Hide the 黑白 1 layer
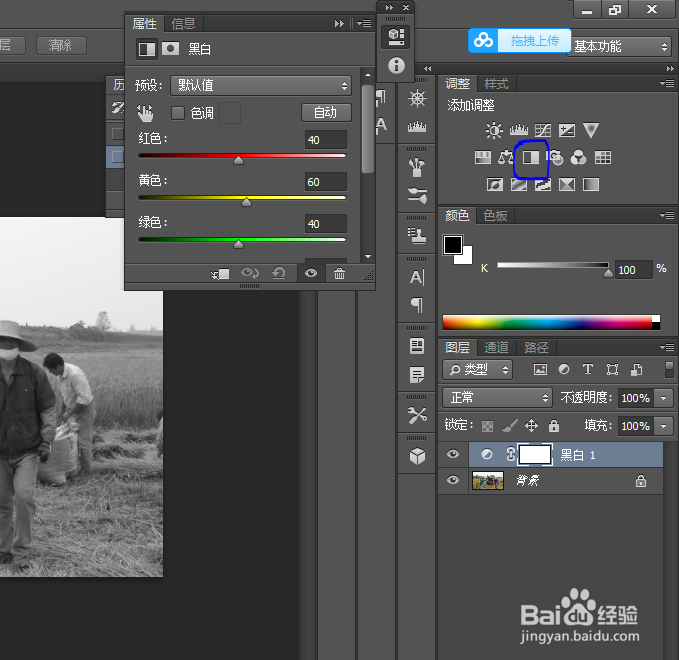This screenshot has width=679, height=660. point(453,454)
